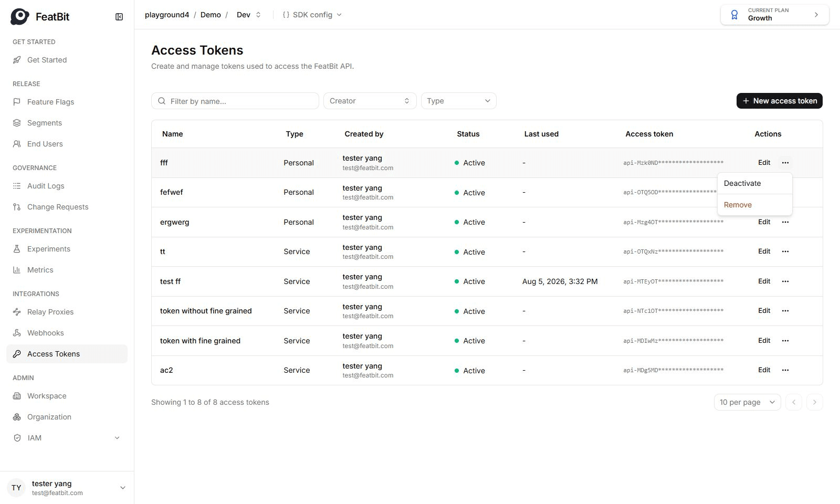The height and width of the screenshot is (504, 840).
Task: Click the api-MDg5MD masked access token
Action: pyautogui.click(x=674, y=370)
